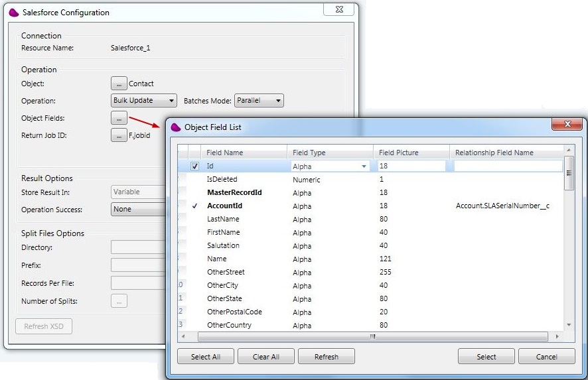This screenshot has height=380, width=588.
Task: Click the 255 picture value for OtherStreet
Action: (385, 272)
